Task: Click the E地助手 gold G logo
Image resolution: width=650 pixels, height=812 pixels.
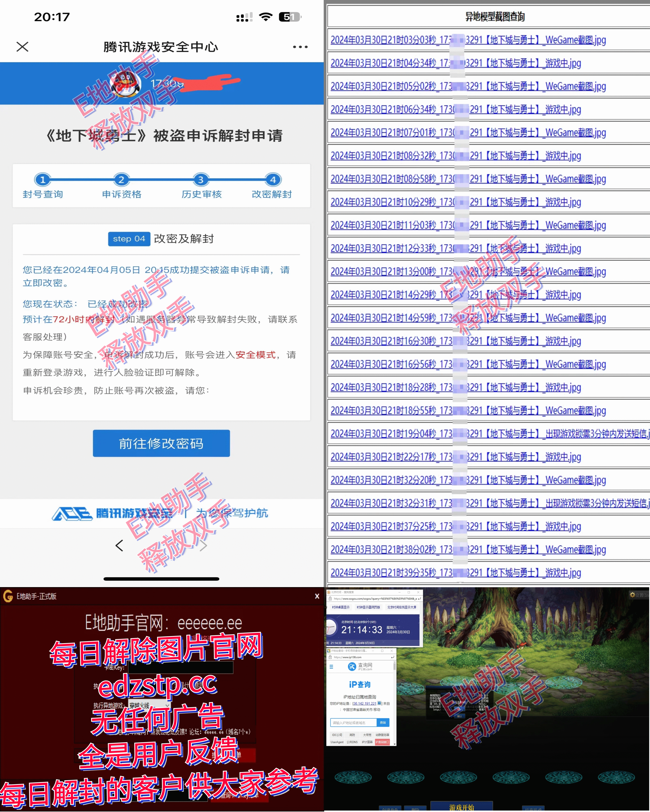Action: click(8, 596)
